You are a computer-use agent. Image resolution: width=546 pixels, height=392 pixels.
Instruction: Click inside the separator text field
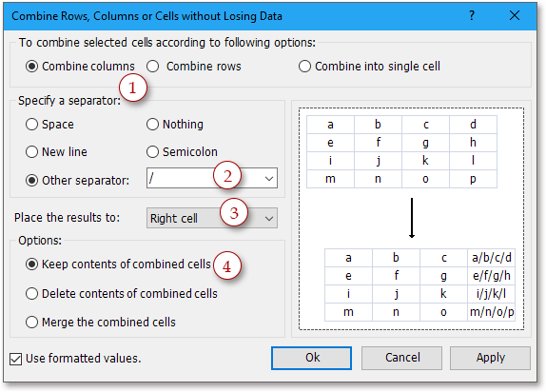pos(204,179)
